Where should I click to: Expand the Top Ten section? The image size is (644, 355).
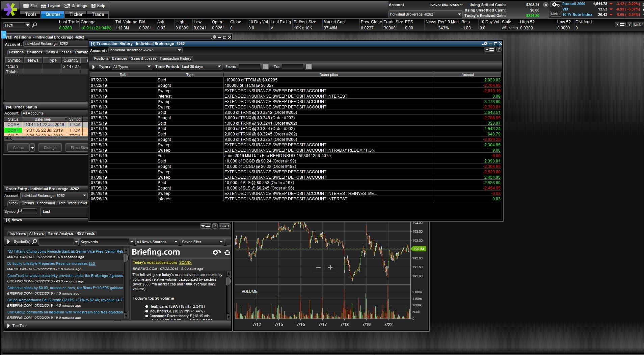pos(9,326)
